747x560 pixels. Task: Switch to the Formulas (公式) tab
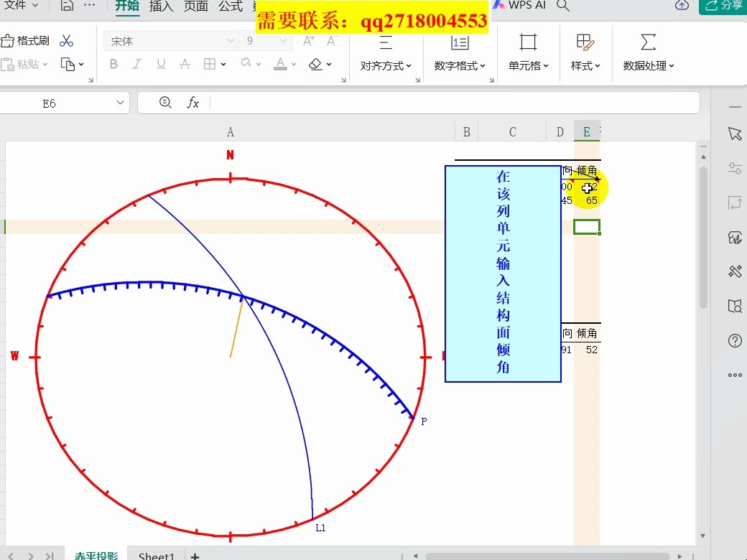pos(231,6)
